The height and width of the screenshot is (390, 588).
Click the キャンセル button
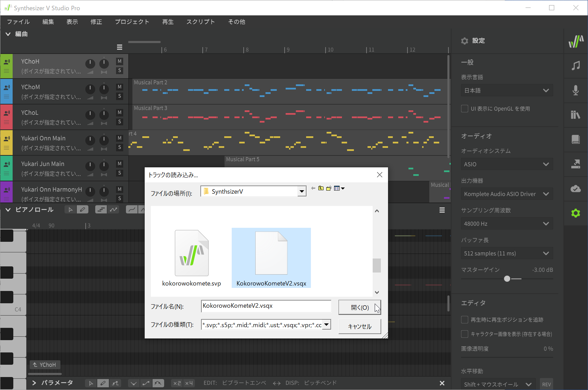tap(360, 326)
